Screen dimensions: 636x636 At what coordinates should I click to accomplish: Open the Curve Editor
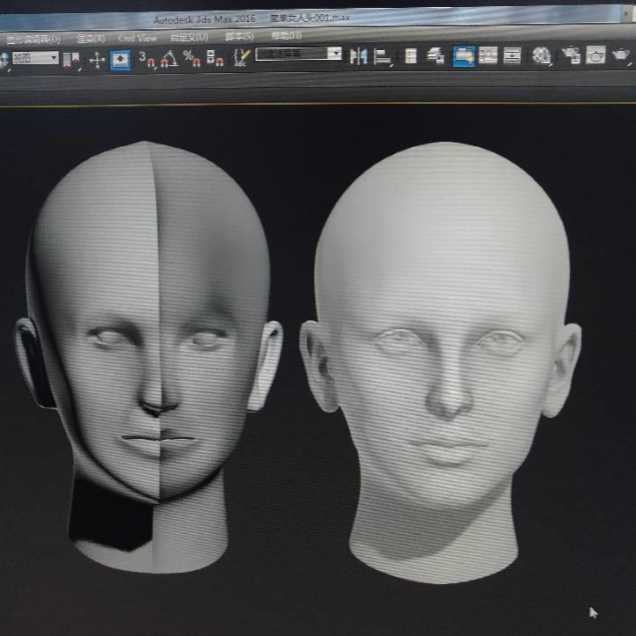[x=488, y=56]
